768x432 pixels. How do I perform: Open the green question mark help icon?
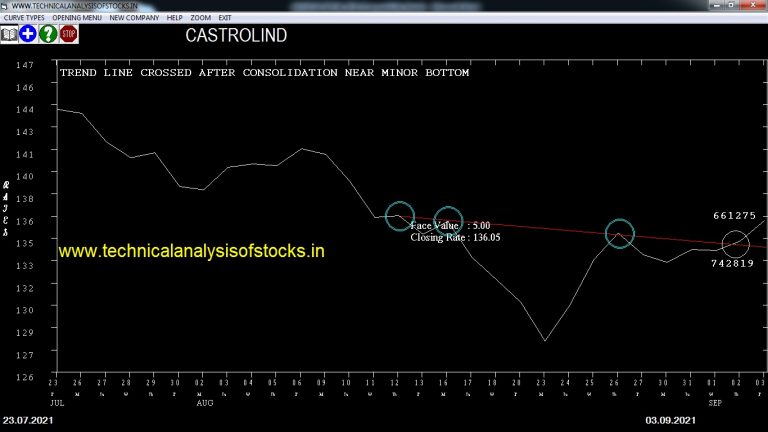[48, 34]
